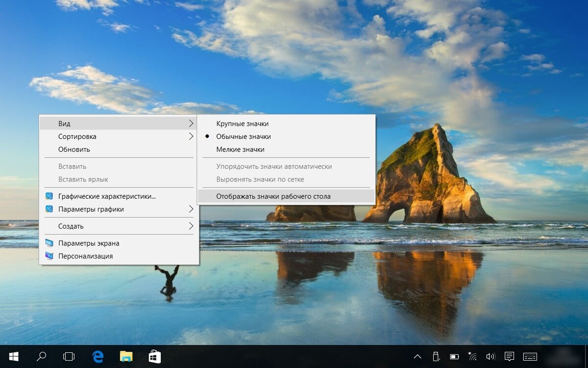Screen dimensions: 588x368
Task: Open Wi-Fi network icon in tray
Action: point(472,356)
